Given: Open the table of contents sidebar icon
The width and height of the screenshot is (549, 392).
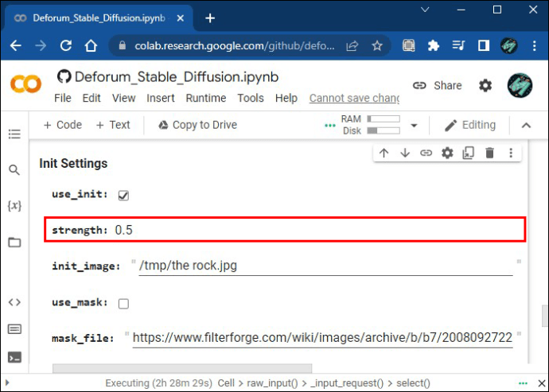Looking at the screenshot, I should coord(14,134).
